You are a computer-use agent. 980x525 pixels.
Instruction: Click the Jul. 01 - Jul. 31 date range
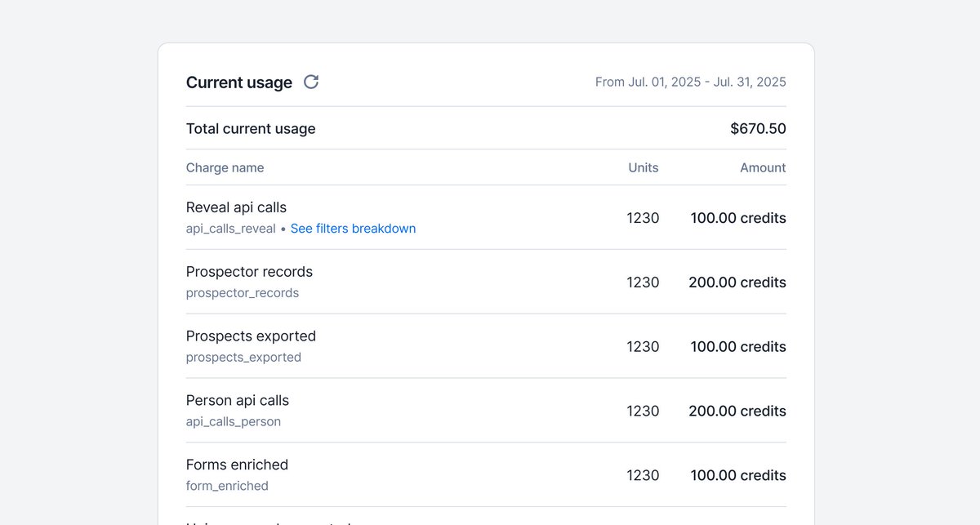pos(691,82)
